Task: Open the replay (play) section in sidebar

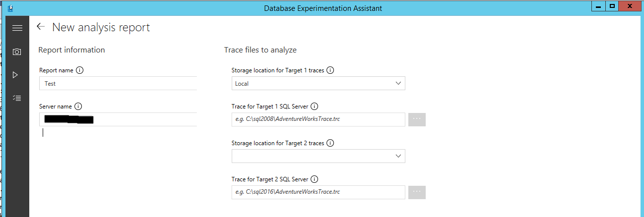Action: click(x=16, y=75)
